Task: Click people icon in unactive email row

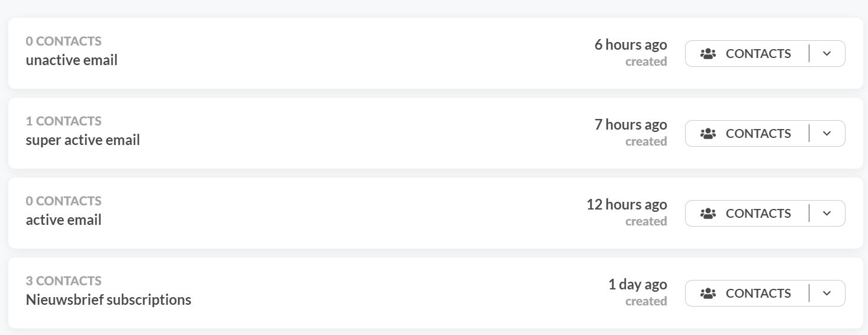Action: 708,54
